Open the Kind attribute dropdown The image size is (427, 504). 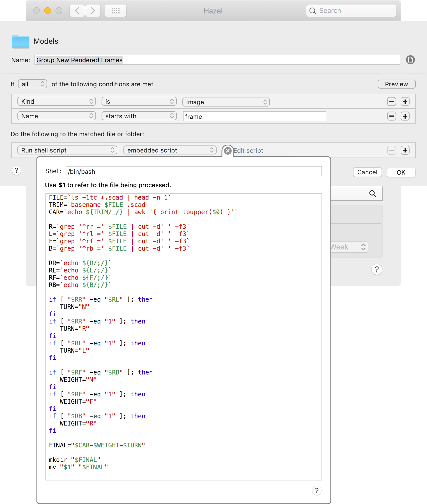[57, 101]
